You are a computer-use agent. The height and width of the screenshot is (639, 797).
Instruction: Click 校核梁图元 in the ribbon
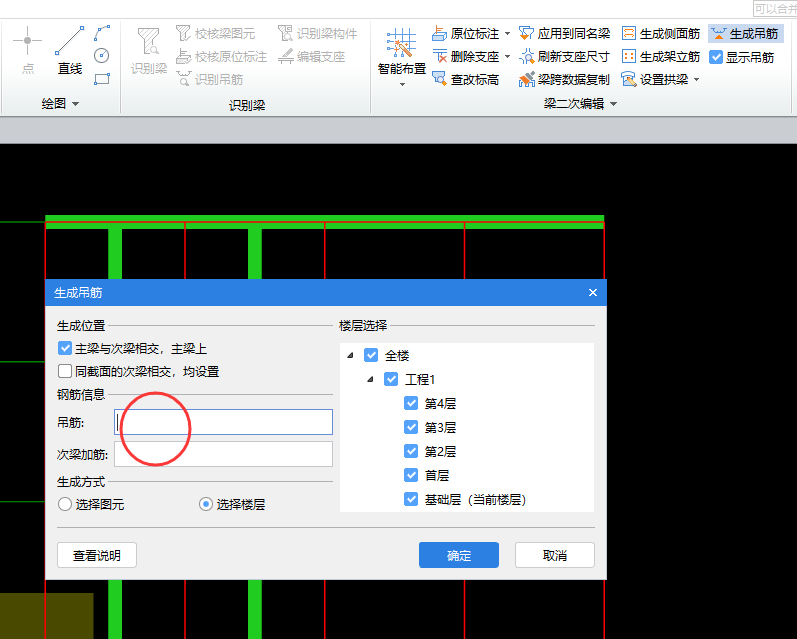[215, 34]
